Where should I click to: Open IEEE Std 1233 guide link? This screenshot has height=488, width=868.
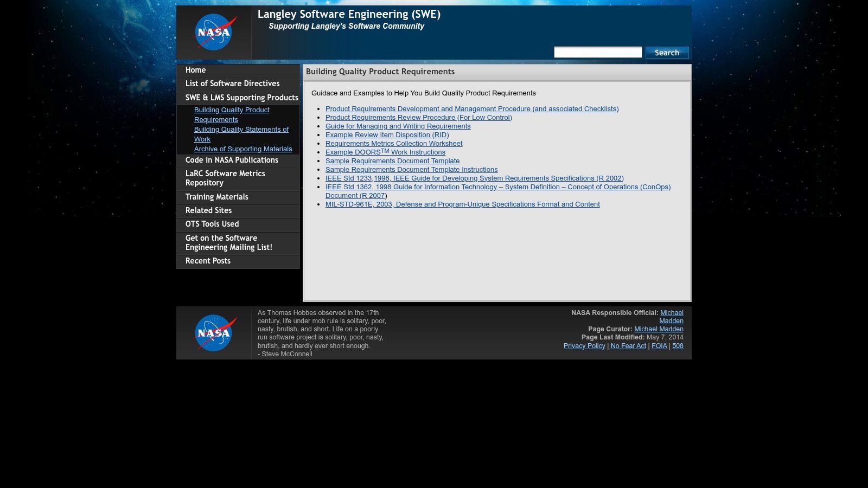[475, 178]
